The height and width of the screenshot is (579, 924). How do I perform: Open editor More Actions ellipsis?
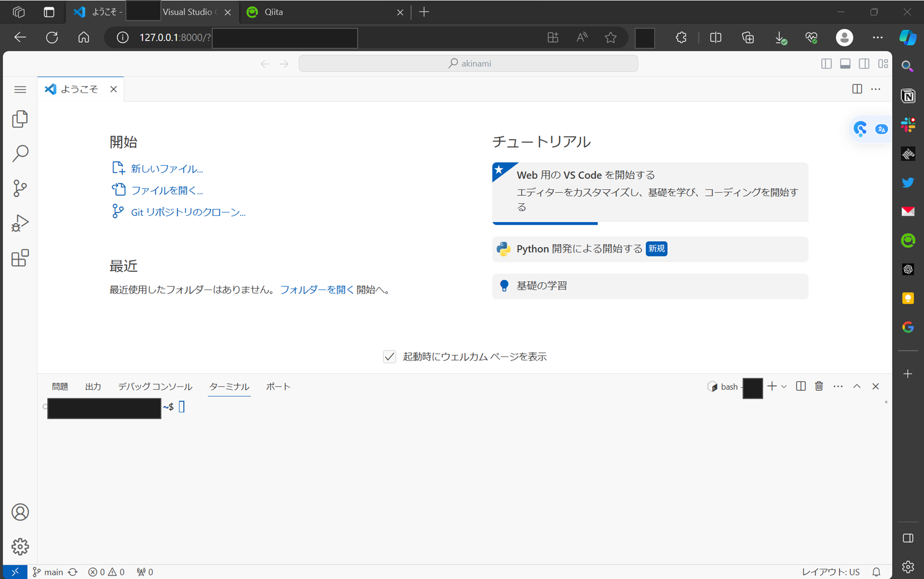click(876, 89)
